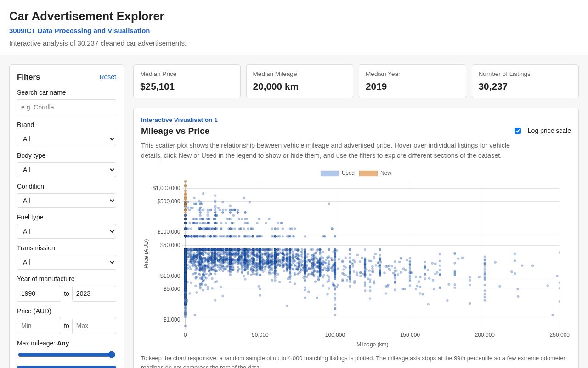Click the 100,000 mileage axis label
Image resolution: width=588 pixels, height=368 pixels.
coord(335,335)
